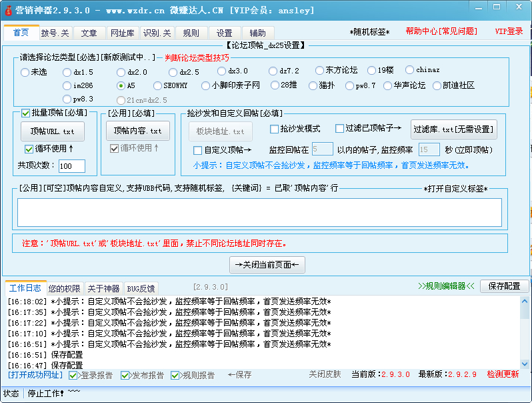Toggle the 登录报告 checkbox

click(74, 376)
